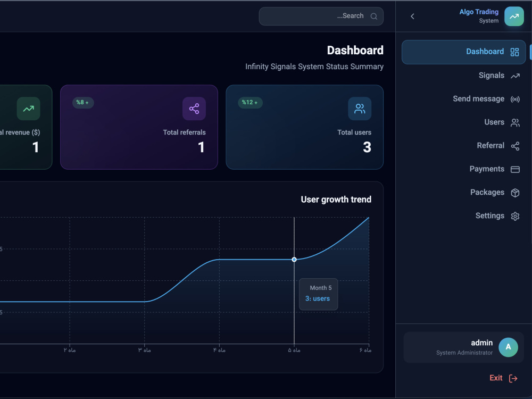Click the Total referrals value 1
532x399 pixels.
pos(201,147)
